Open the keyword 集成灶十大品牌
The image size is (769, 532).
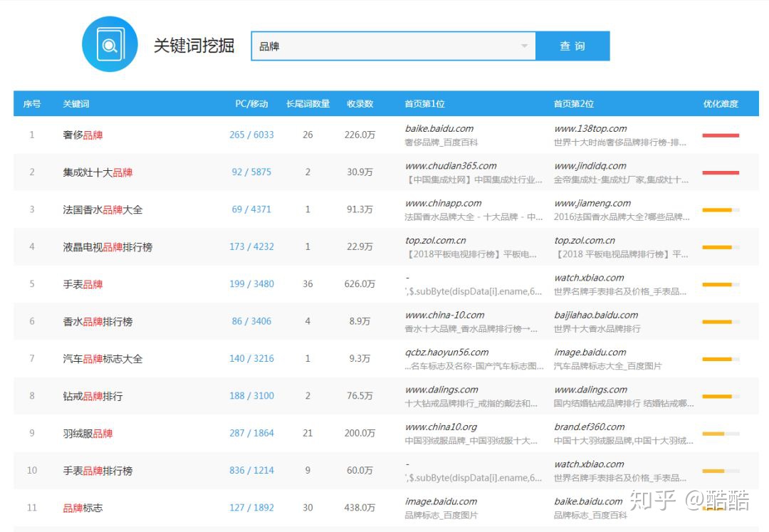[x=98, y=172]
